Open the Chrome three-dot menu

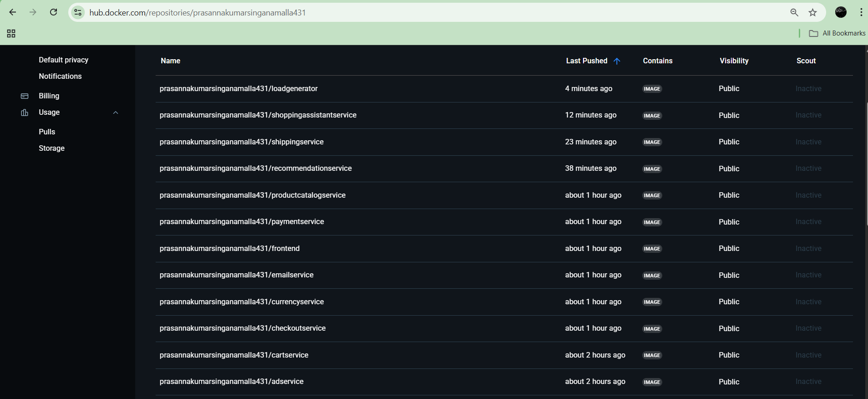861,12
